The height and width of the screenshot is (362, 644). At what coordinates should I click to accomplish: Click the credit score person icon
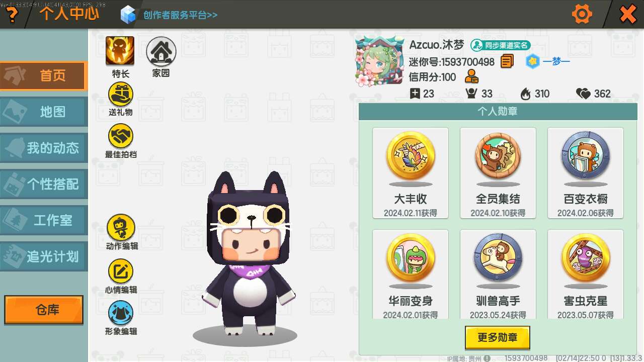(x=471, y=76)
